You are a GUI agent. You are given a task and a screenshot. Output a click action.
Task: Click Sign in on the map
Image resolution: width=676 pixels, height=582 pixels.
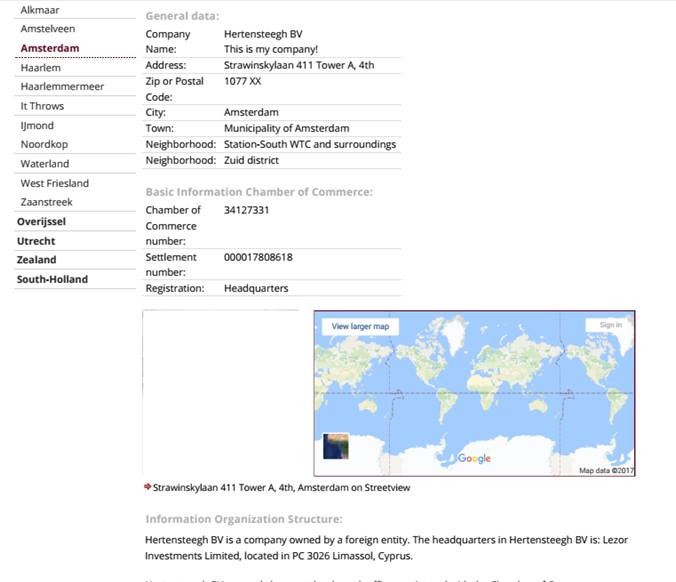(610, 325)
